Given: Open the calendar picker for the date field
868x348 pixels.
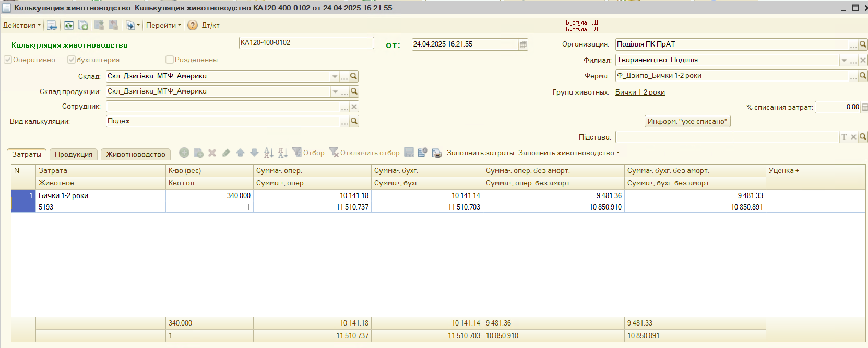Looking at the screenshot, I should pyautogui.click(x=523, y=44).
